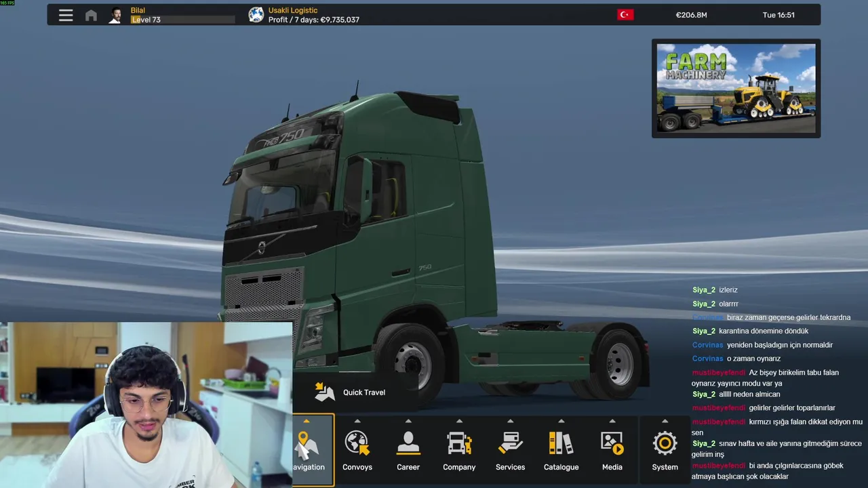Open the Usakli Logistic company logo
Viewport: 868px width, 488px height.
(x=256, y=15)
